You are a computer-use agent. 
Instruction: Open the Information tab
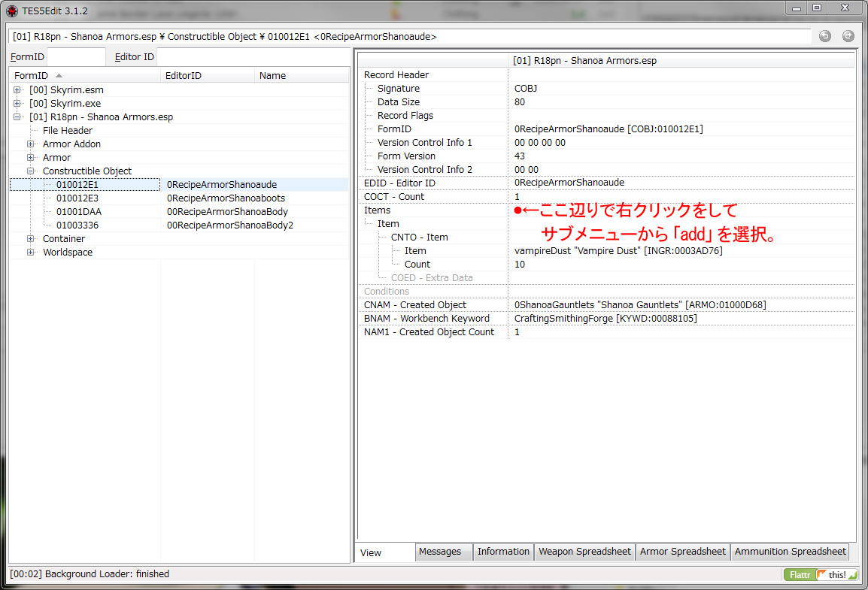[503, 552]
